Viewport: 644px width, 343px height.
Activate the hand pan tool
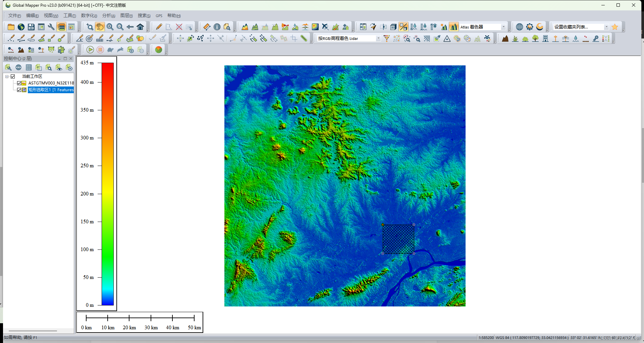[x=100, y=27]
